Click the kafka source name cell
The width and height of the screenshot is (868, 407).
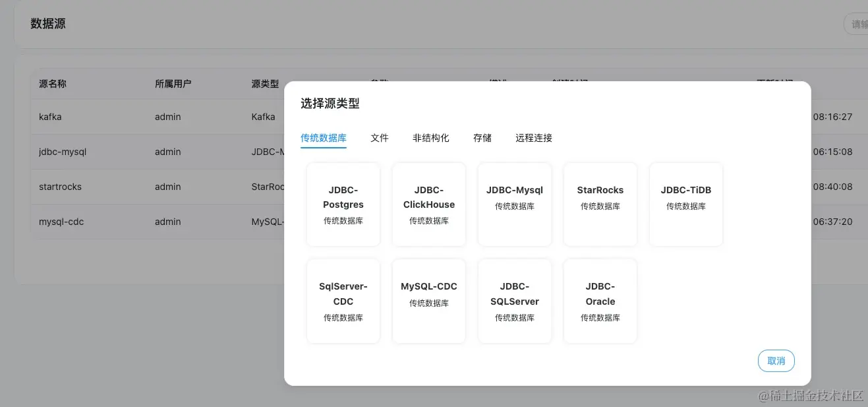[x=50, y=117]
